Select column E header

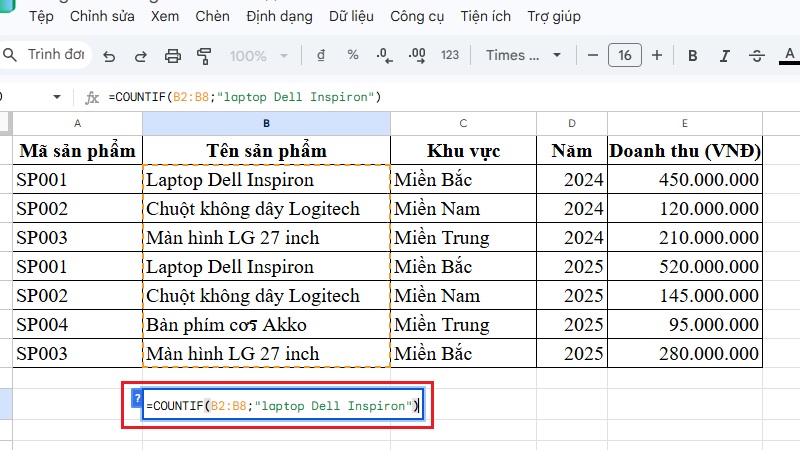click(x=685, y=123)
